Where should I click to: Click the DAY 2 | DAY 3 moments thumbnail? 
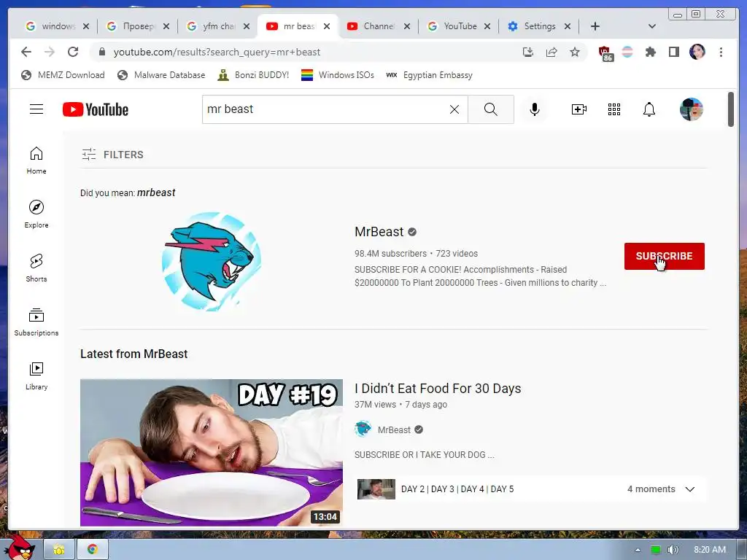click(x=376, y=489)
